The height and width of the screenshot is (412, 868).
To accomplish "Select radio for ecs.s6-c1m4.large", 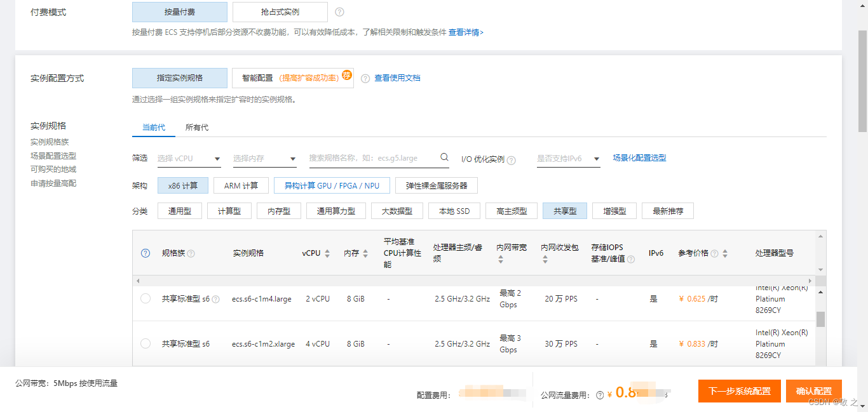I will click(146, 298).
